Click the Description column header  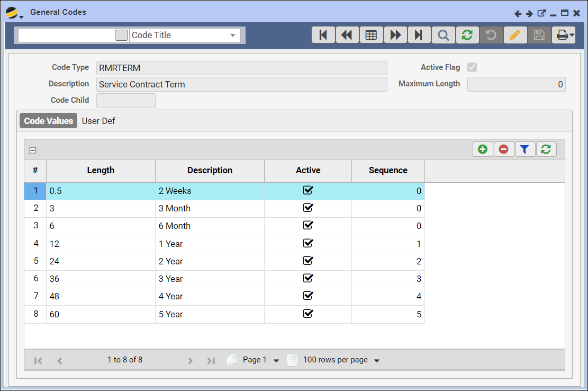tap(210, 171)
